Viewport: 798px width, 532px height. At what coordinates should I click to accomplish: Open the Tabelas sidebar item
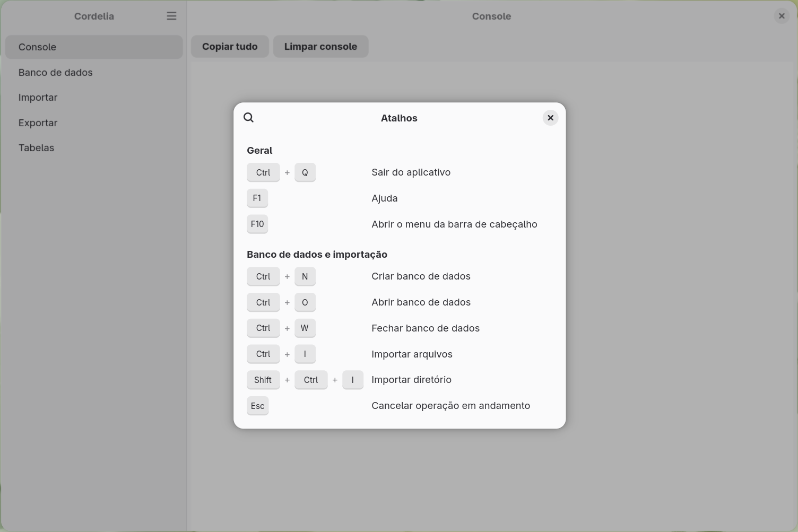(94, 148)
